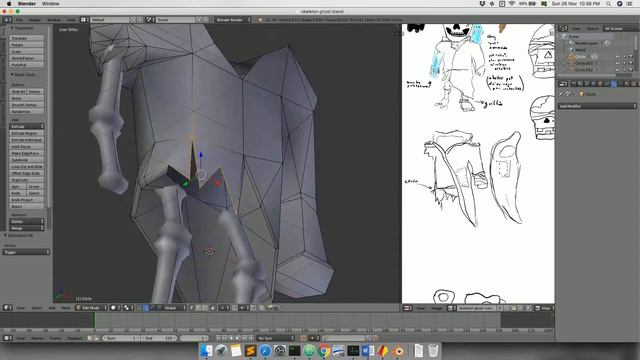Open the Edit Mode dropdown
The width and height of the screenshot is (640, 360).
point(91,308)
